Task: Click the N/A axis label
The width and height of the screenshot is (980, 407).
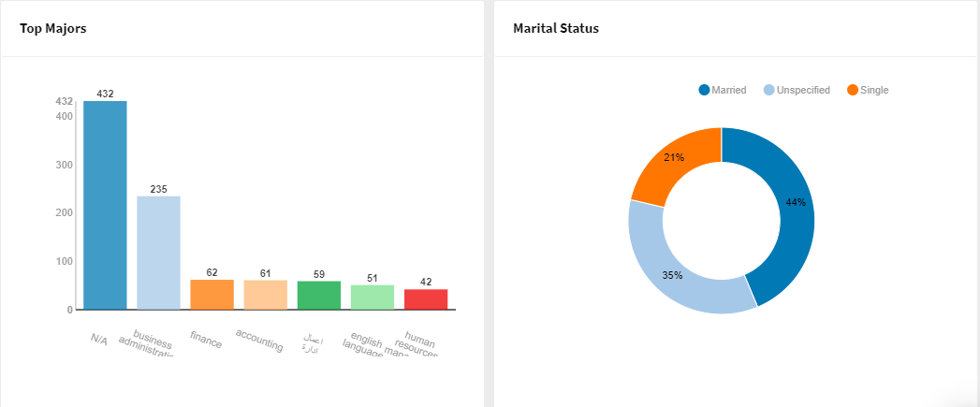Action: pos(99,340)
